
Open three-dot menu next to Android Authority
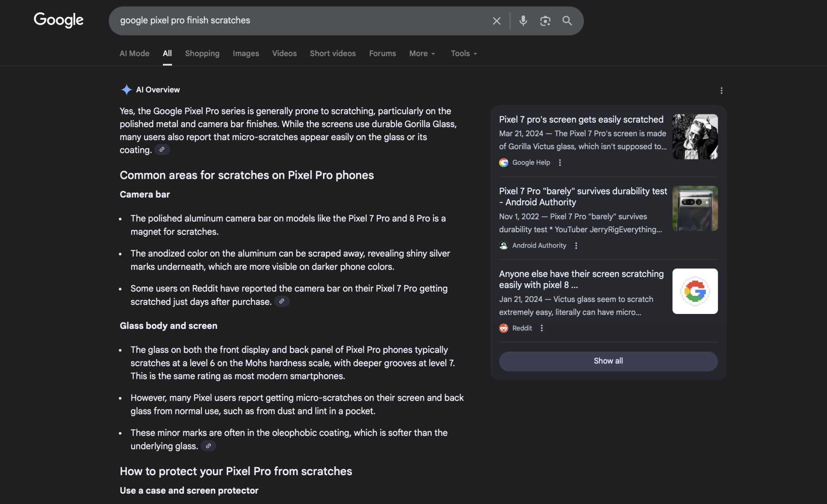(x=576, y=246)
